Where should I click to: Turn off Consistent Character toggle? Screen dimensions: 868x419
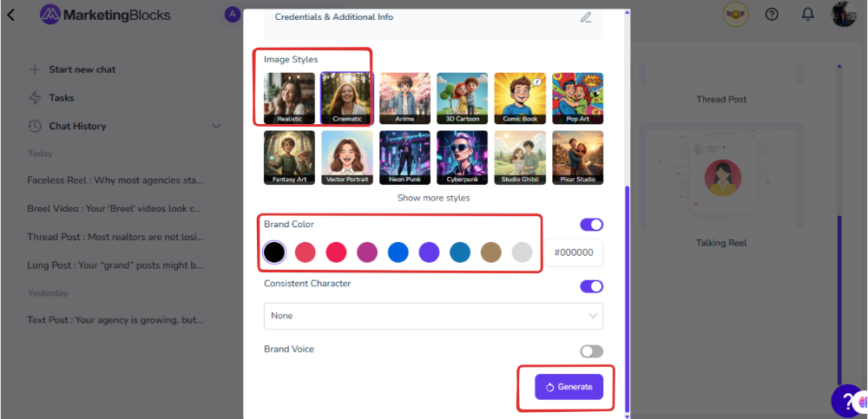(591, 286)
